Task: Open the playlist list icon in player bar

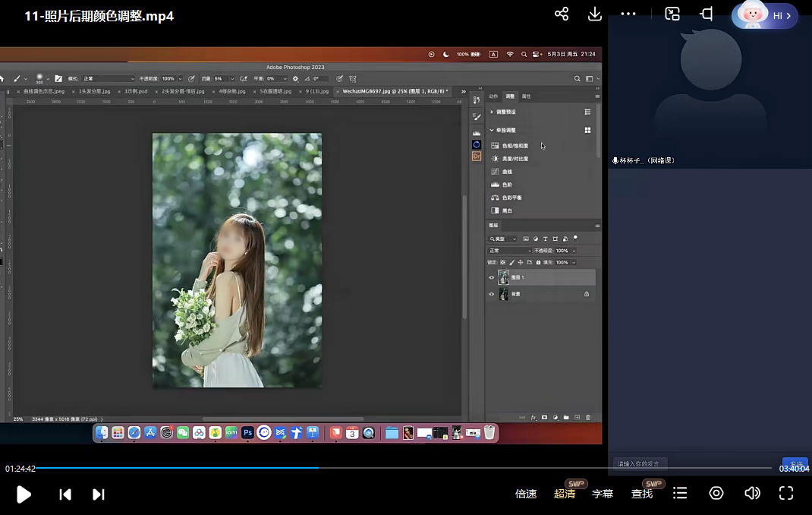Action: 680,494
